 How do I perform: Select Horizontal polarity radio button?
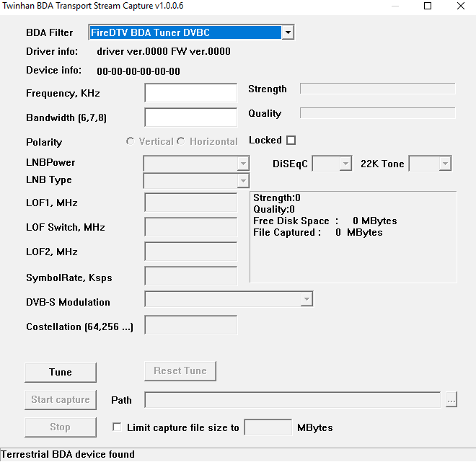click(181, 141)
